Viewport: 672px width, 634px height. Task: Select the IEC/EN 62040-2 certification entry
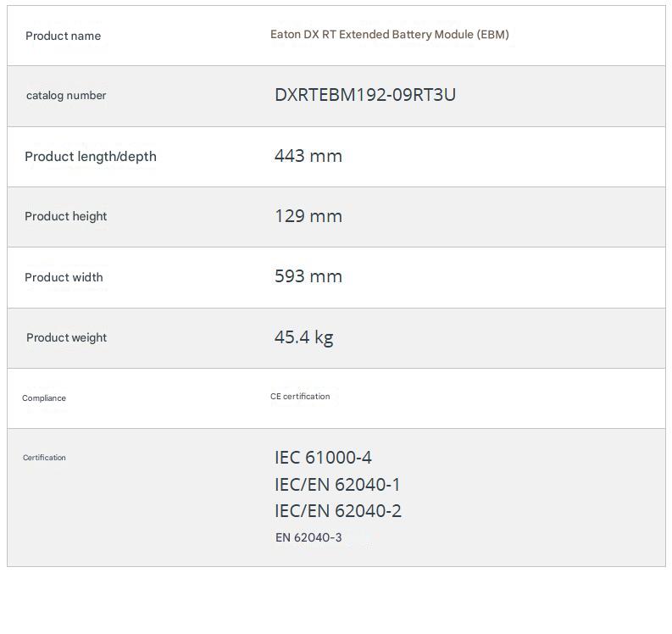337,511
